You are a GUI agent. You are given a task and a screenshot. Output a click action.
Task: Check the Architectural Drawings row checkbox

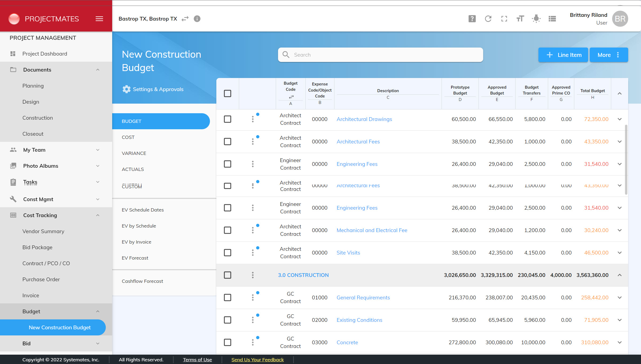click(228, 119)
